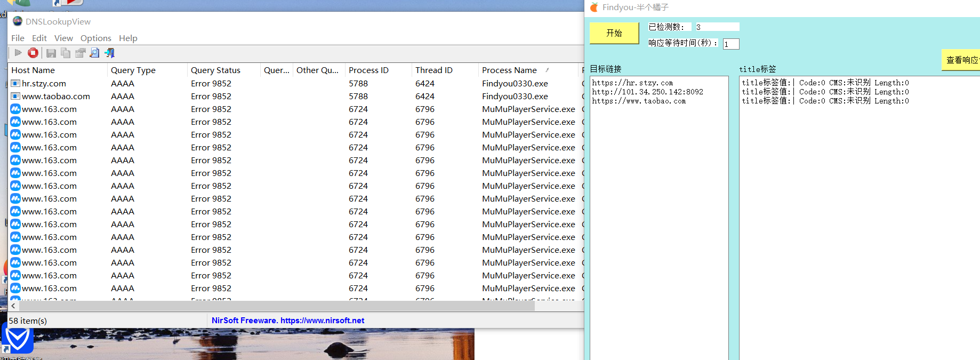Viewport: 980px width, 360px height.
Task: Click the 查看响应 button in Findyou
Action: coord(961,60)
